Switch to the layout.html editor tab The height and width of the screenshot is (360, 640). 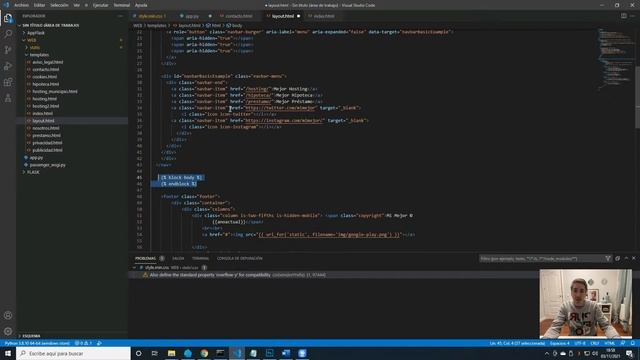pos(283,16)
